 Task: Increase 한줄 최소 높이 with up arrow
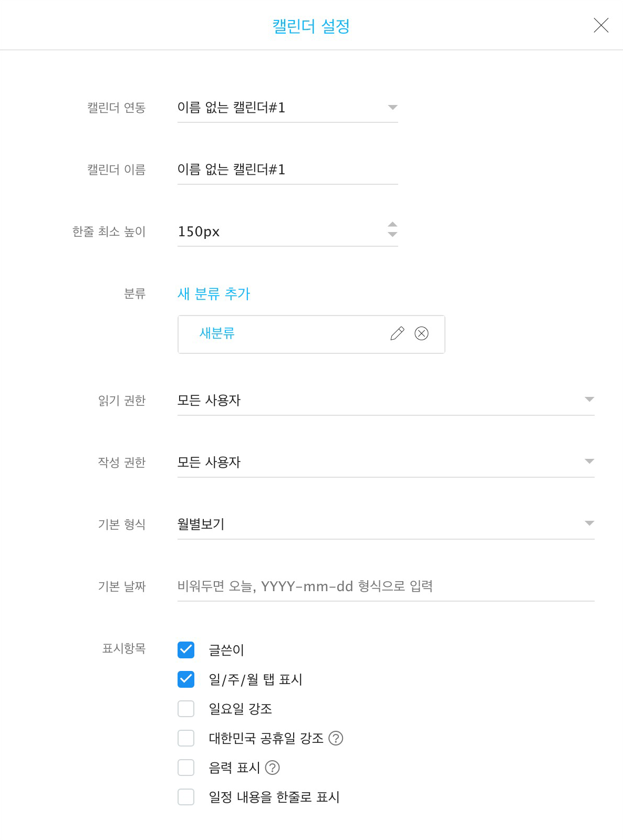tap(392, 225)
